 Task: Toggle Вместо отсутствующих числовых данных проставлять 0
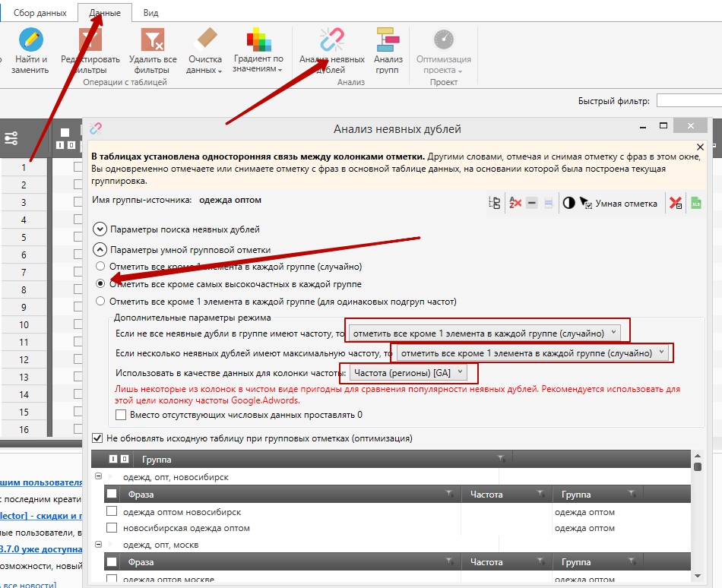[x=121, y=415]
